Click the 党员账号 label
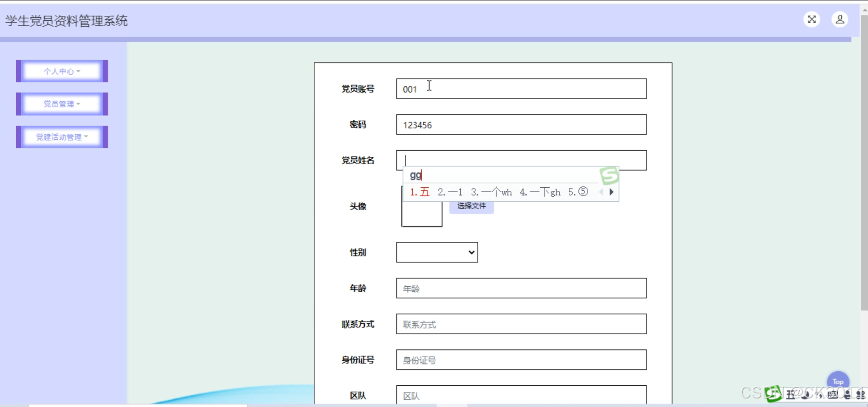 (358, 89)
